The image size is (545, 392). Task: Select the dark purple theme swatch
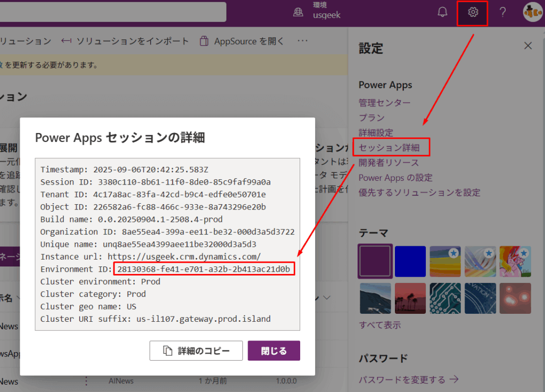[x=375, y=261]
